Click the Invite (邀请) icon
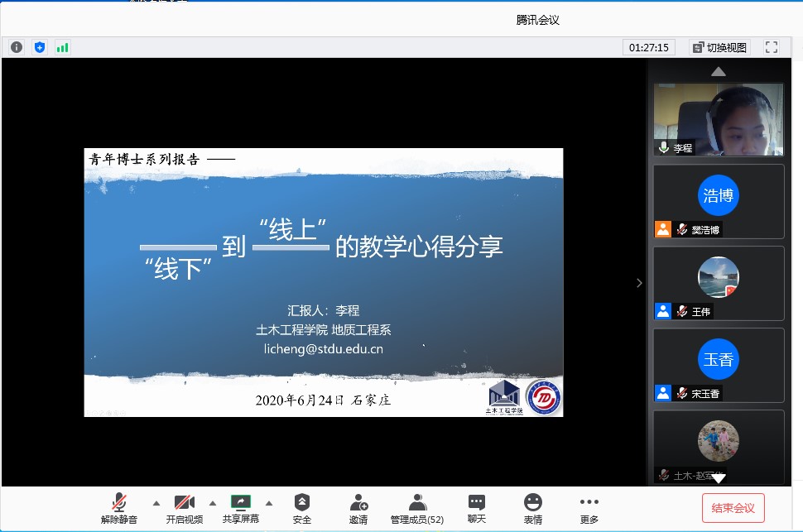The height and width of the screenshot is (532, 803). click(x=358, y=507)
